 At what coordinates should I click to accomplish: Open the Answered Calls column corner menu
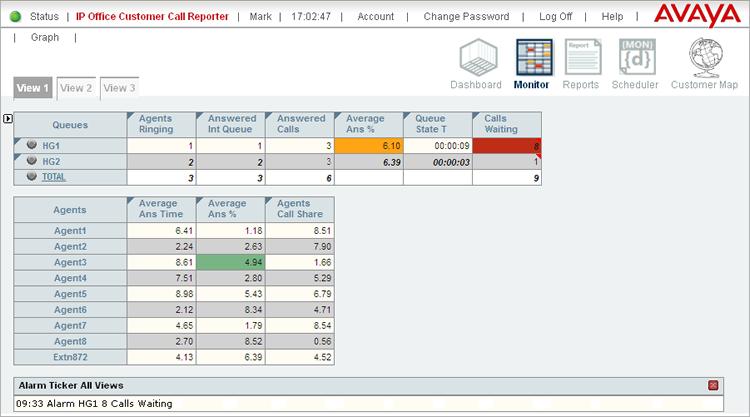(x=269, y=116)
